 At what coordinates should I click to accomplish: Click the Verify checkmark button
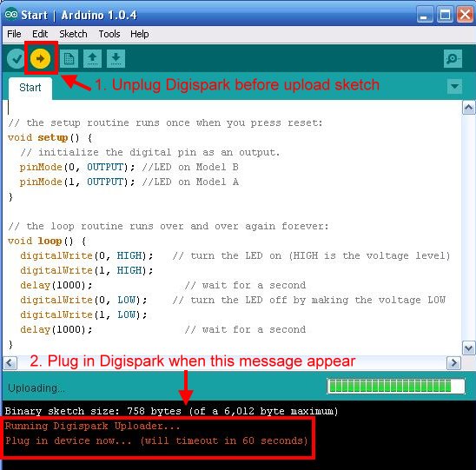coord(16,58)
